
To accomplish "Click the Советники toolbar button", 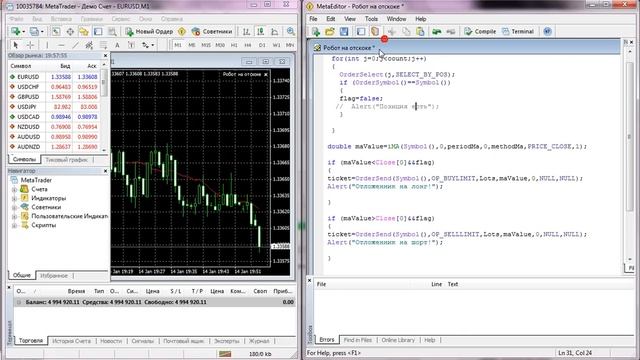I will tap(212, 31).
